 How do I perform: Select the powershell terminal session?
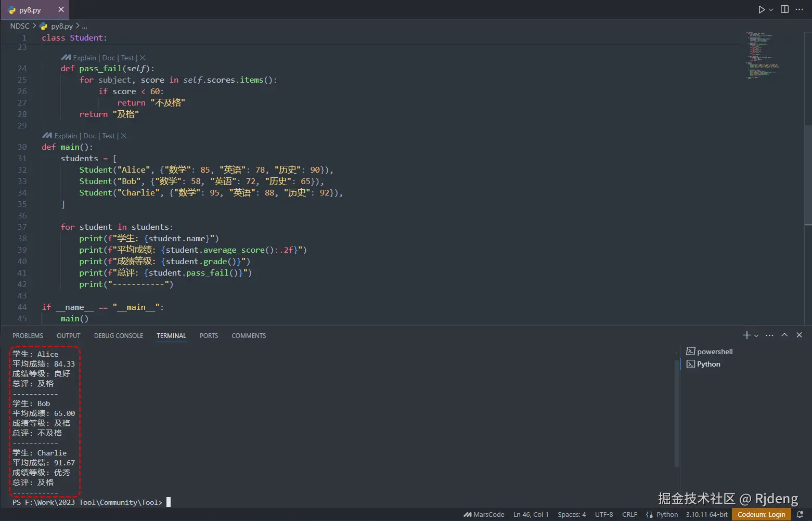[714, 351]
